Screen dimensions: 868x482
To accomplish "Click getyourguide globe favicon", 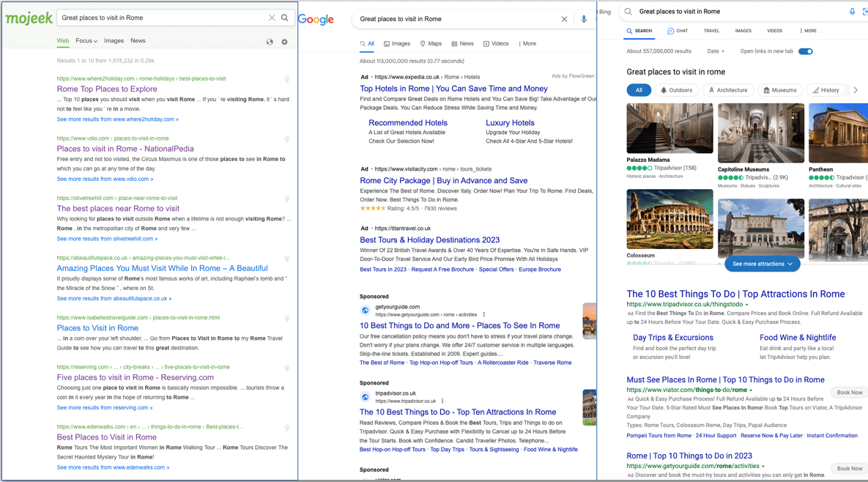I will click(365, 311).
